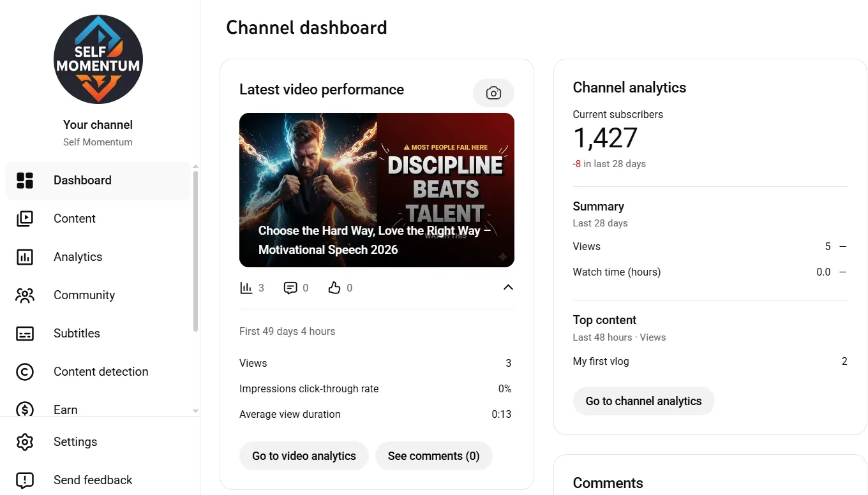Click the Content detection copyright icon

[x=25, y=372]
